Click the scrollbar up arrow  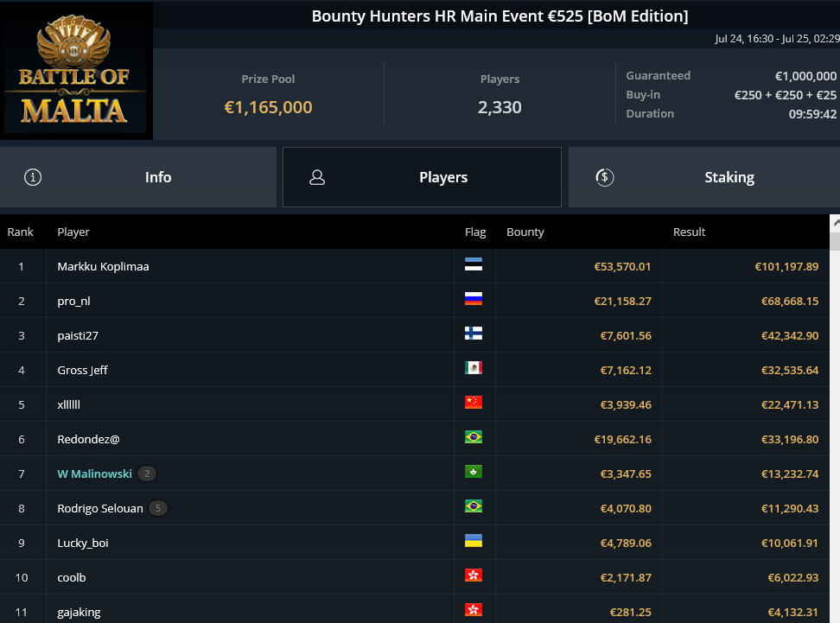(835, 223)
